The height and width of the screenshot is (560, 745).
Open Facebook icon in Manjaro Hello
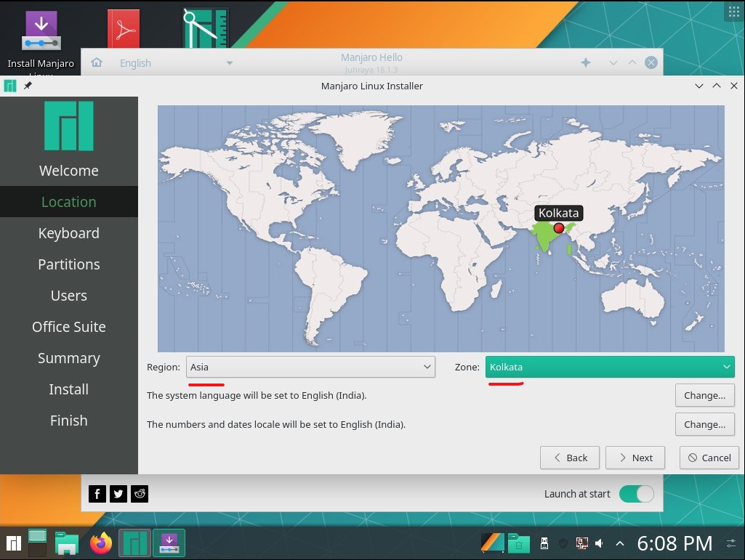pyautogui.click(x=97, y=494)
